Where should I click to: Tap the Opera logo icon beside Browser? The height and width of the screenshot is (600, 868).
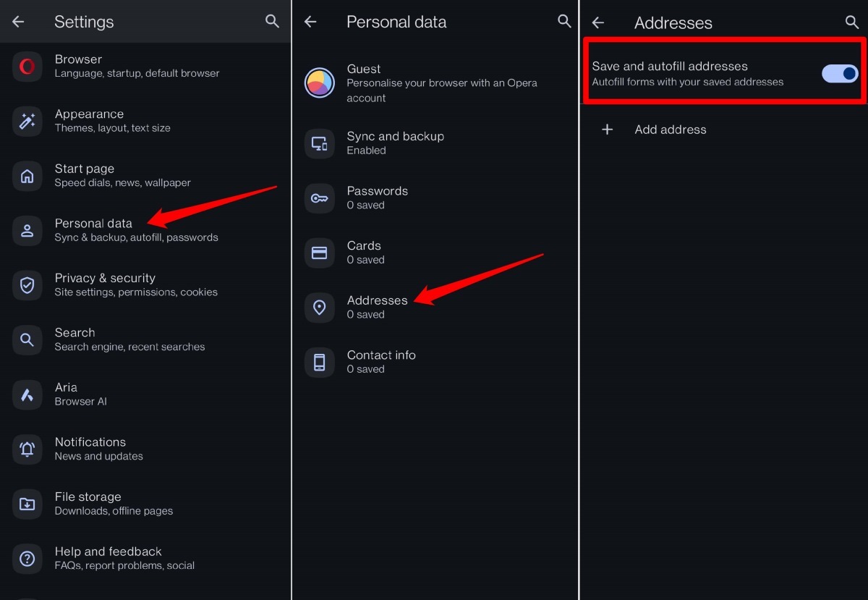point(27,67)
